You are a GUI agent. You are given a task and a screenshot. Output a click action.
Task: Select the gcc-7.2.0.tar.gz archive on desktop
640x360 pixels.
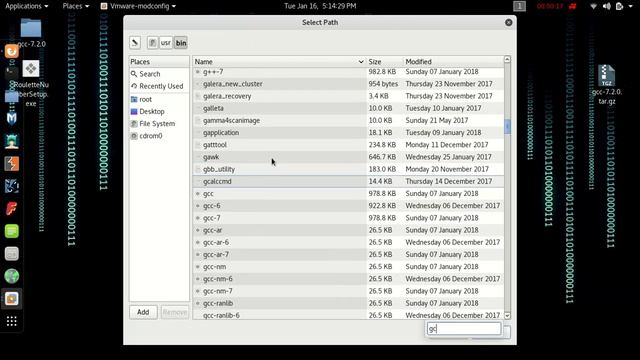pos(607,85)
